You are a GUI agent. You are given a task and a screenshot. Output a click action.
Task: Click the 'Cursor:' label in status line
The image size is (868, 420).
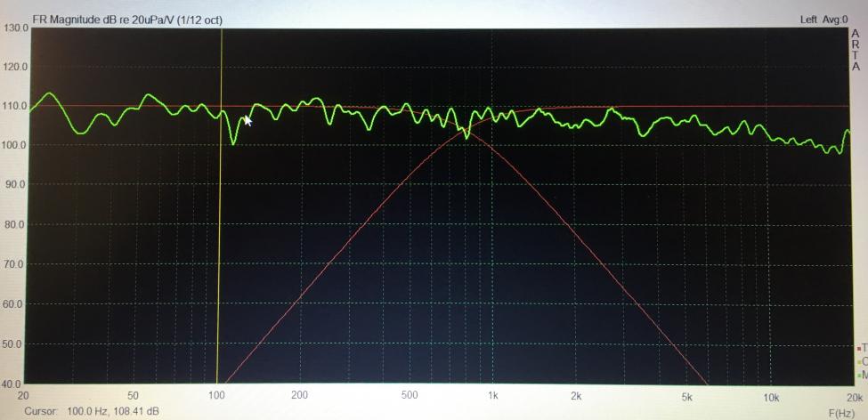coord(42,412)
